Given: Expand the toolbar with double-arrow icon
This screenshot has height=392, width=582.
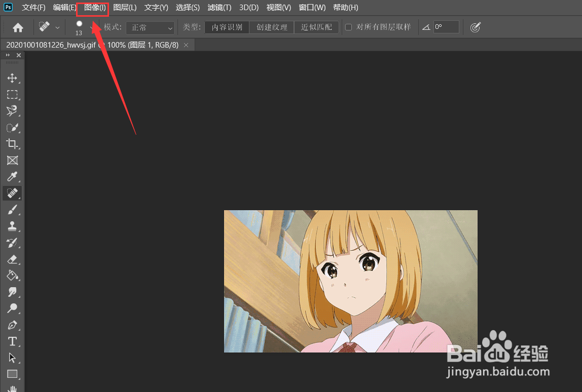Looking at the screenshot, I should pyautogui.click(x=8, y=55).
